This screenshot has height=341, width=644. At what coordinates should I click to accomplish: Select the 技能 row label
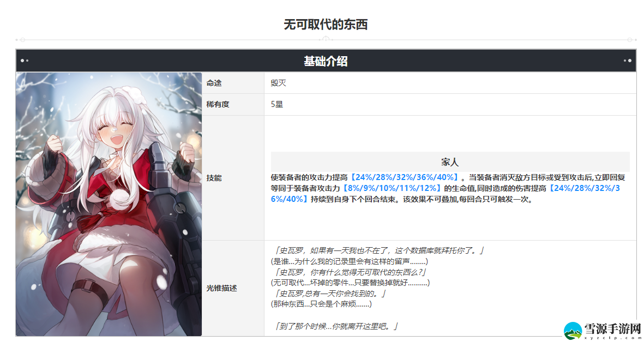214,178
